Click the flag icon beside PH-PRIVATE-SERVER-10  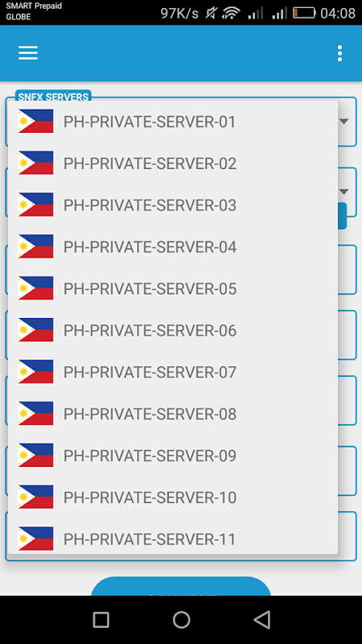35,497
